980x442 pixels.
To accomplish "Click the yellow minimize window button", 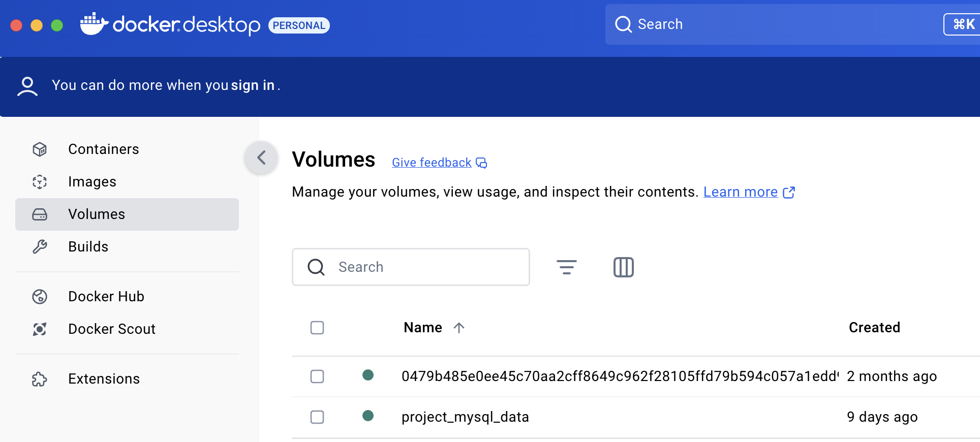I will tap(37, 25).
